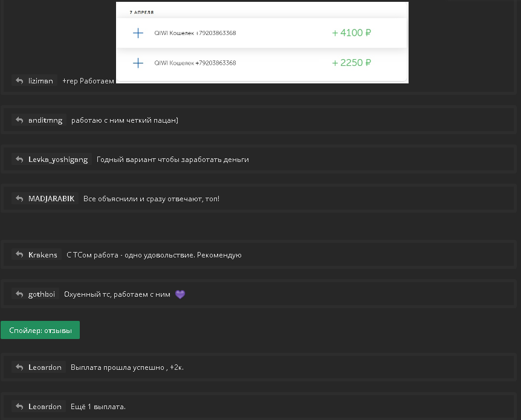Click the reply arrow beside MADJARABIK
521x420 pixels.
click(x=20, y=199)
